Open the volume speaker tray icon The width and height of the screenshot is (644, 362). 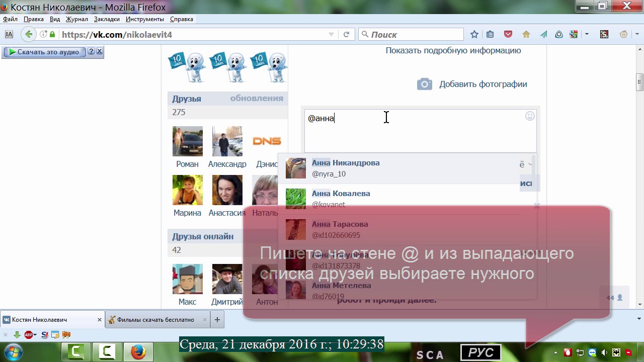click(x=604, y=352)
